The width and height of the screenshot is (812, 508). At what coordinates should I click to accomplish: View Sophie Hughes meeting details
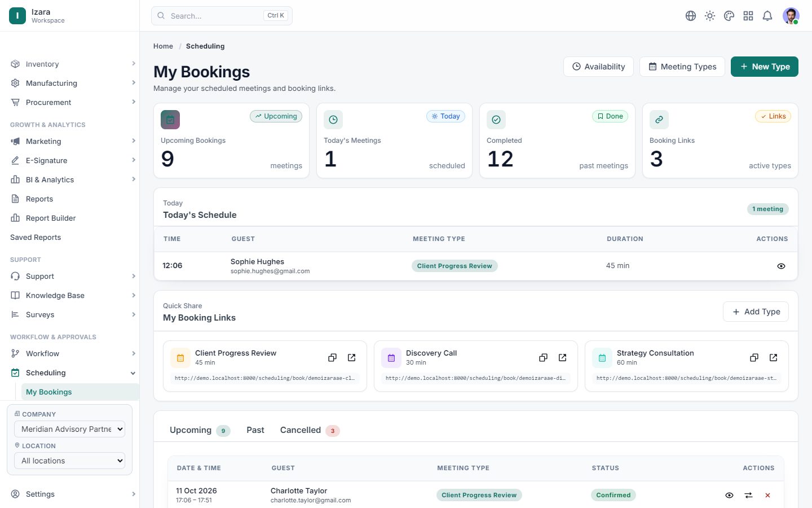781,266
